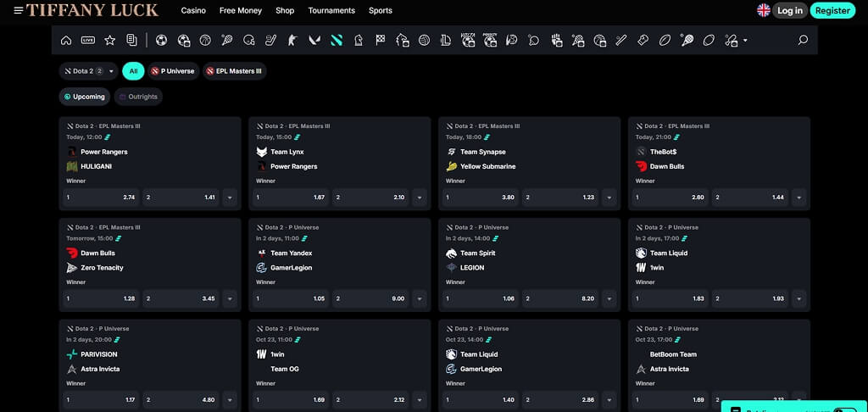Open the Casino menu item
The width and height of the screenshot is (868, 412).
(193, 10)
